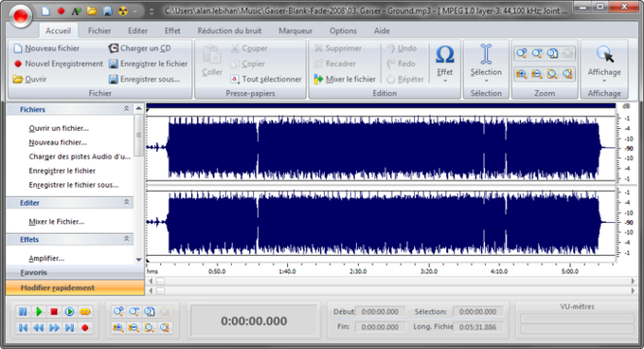Click the red stop button
This screenshot has height=349, width=644.
click(x=54, y=312)
